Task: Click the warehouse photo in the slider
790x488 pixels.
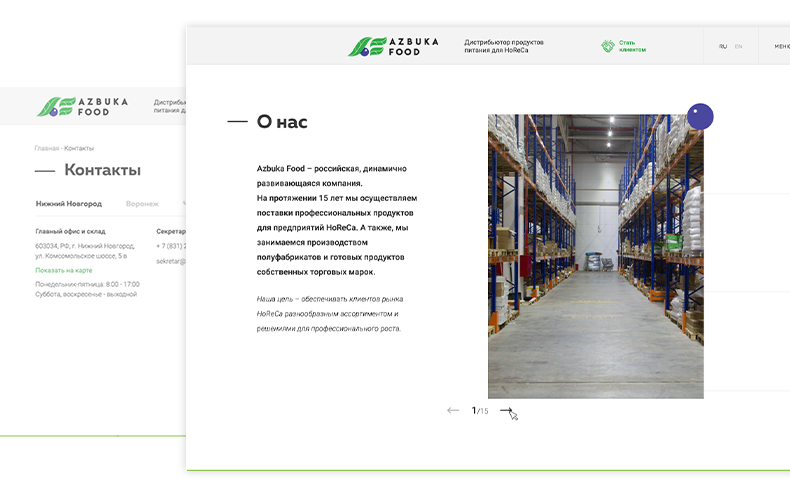Action: coord(596,256)
